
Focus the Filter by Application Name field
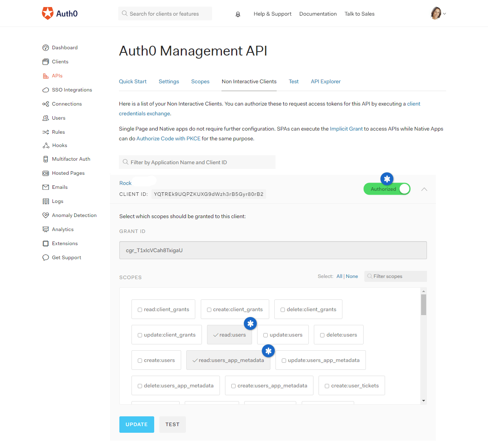[197, 162]
